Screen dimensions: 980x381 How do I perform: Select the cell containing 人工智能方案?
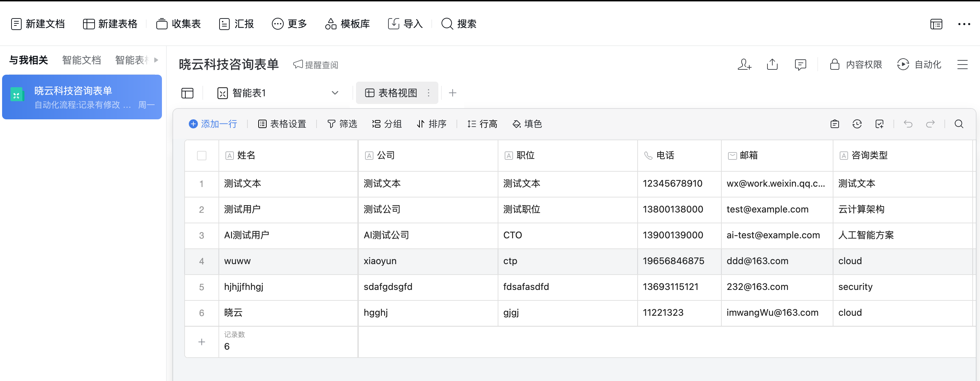(x=903, y=236)
